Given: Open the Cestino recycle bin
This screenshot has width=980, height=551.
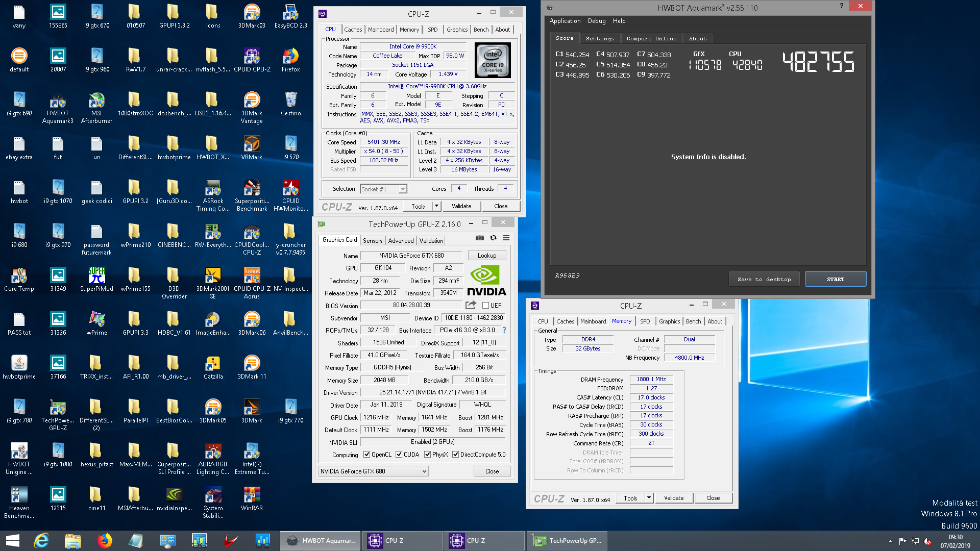Looking at the screenshot, I should (x=290, y=105).
